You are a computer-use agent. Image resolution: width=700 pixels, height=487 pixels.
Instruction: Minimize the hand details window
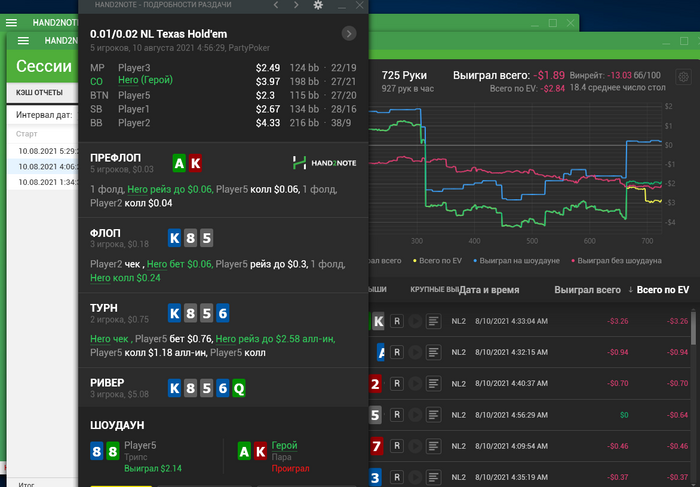tap(342, 5)
